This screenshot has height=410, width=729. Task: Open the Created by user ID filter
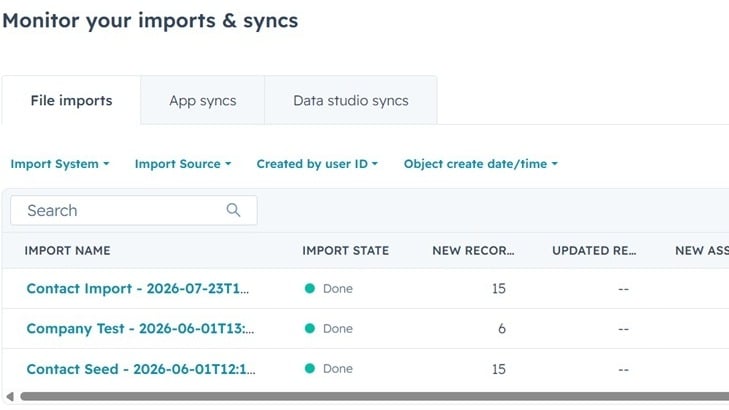[317, 164]
